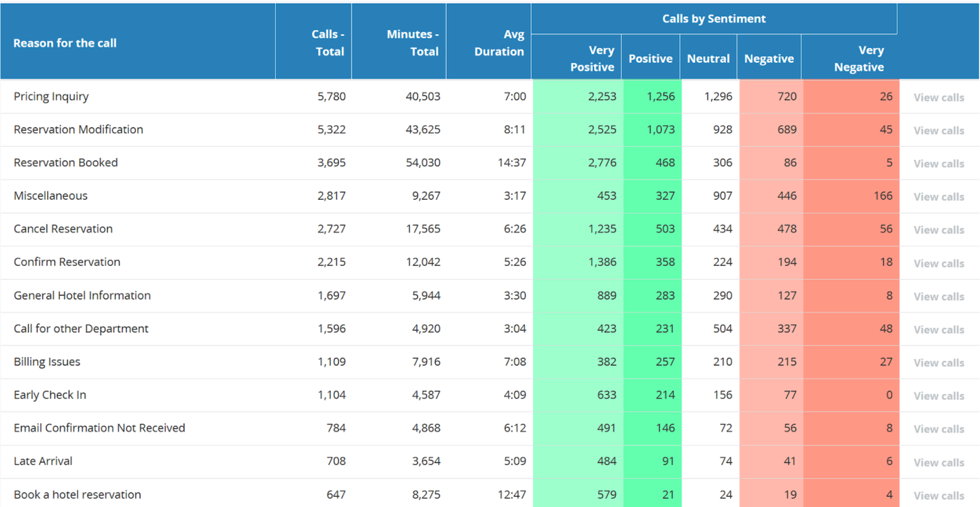This screenshot has height=507, width=980.
Task: Click very positive value 579
Action: point(607,494)
